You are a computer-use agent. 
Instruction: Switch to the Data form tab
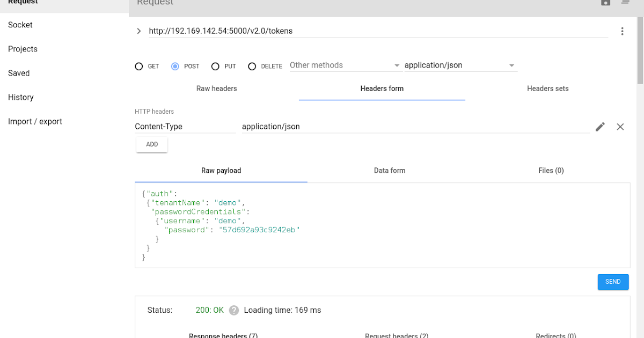click(389, 171)
